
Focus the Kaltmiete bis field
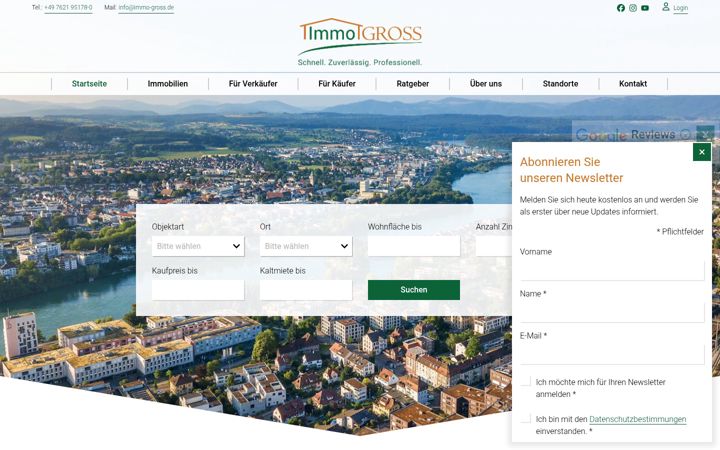pyautogui.click(x=306, y=290)
